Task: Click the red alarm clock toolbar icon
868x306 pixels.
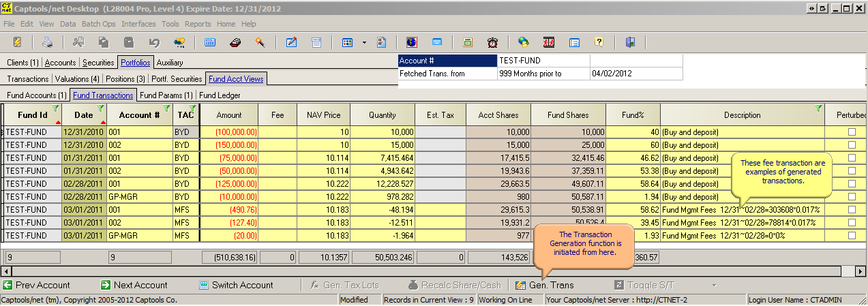Action: 492,42
